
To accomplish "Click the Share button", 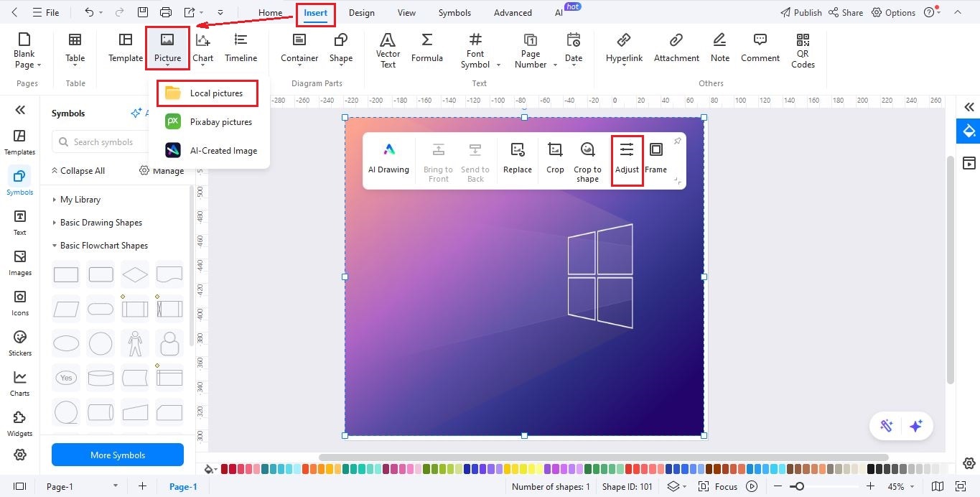I will click(846, 13).
